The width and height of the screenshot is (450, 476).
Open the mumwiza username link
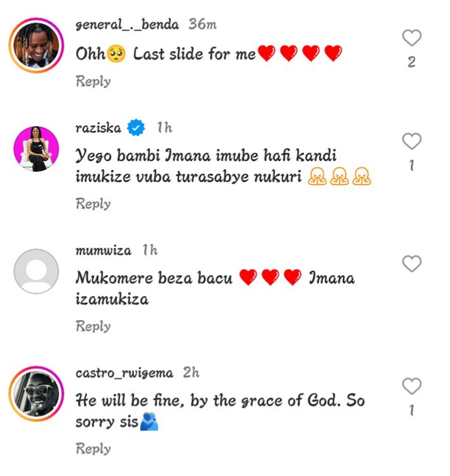click(x=103, y=250)
